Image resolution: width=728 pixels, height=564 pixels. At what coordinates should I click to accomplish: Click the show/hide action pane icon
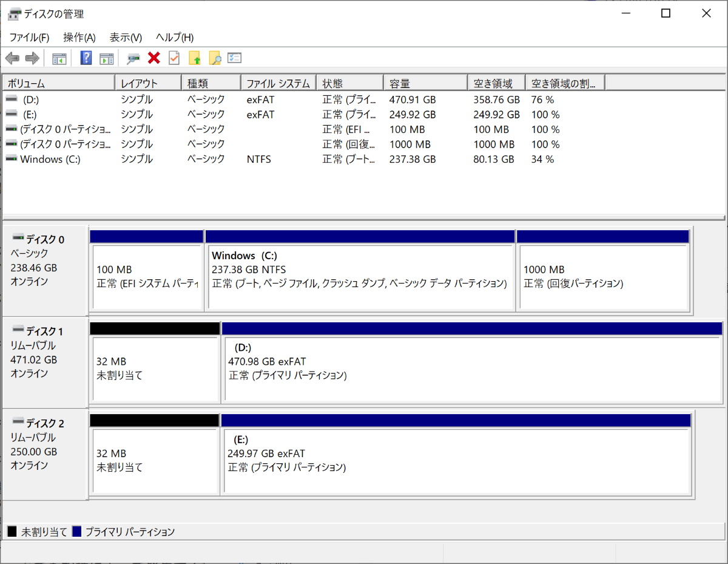pyautogui.click(x=107, y=58)
